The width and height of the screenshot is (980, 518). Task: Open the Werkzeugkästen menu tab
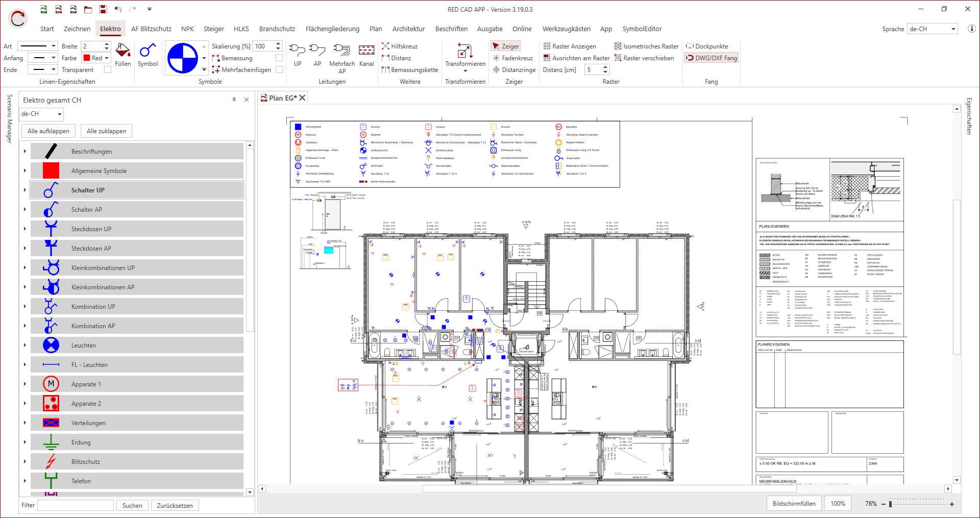tap(566, 29)
